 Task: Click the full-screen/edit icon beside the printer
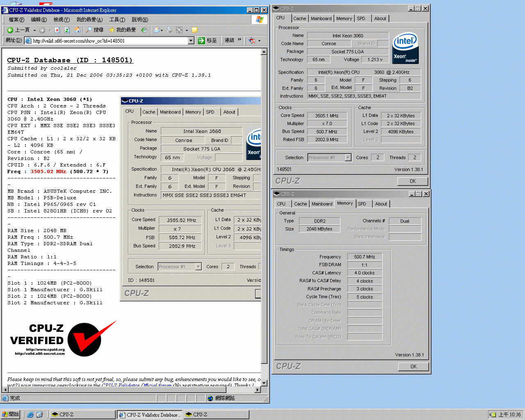click(179, 30)
